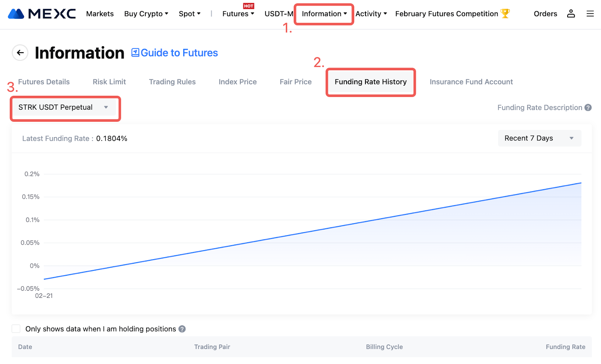
Task: Open the Orders link
Action: (545, 14)
